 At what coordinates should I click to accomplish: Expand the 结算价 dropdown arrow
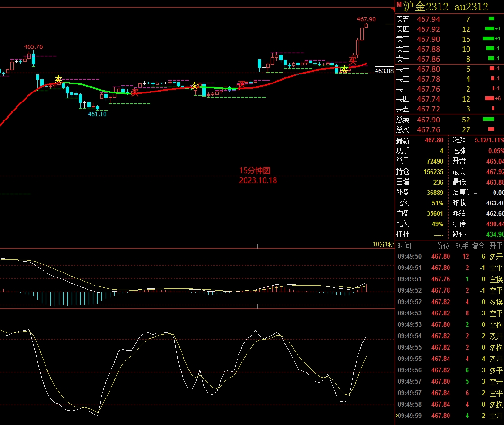476,193
